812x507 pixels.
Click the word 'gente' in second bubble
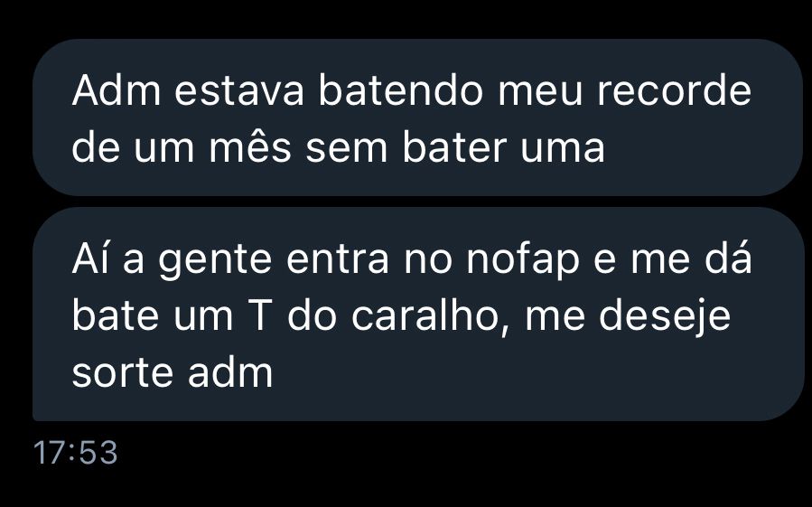point(215,261)
